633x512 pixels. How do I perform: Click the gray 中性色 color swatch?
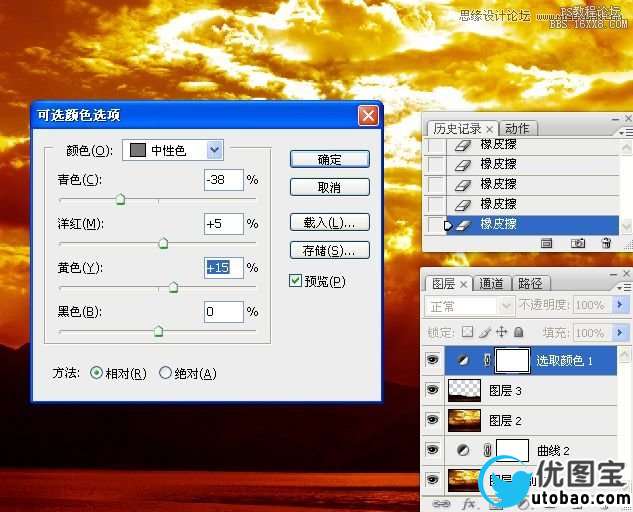pyautogui.click(x=138, y=150)
